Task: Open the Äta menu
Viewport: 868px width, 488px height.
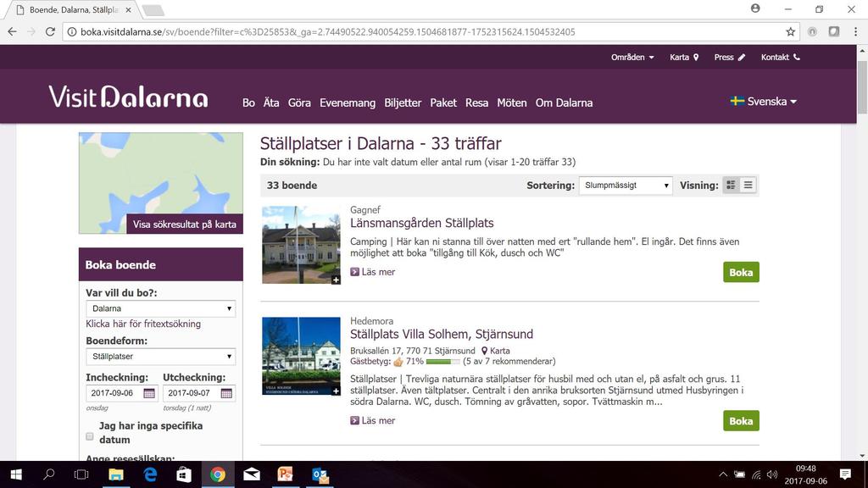Action: tap(271, 103)
